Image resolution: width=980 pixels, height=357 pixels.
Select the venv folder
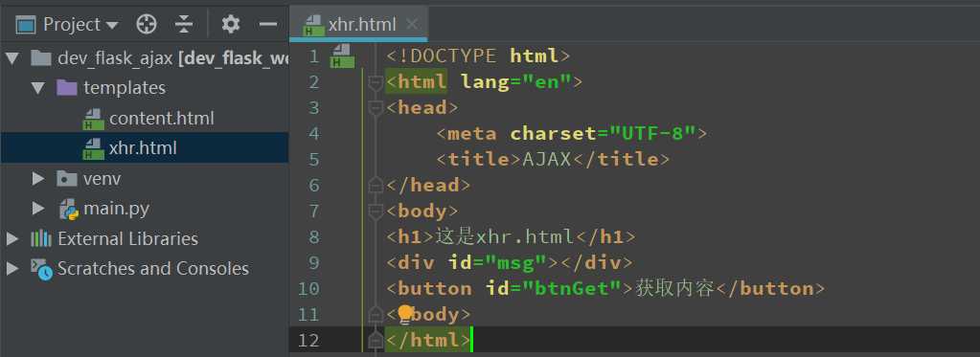click(102, 178)
